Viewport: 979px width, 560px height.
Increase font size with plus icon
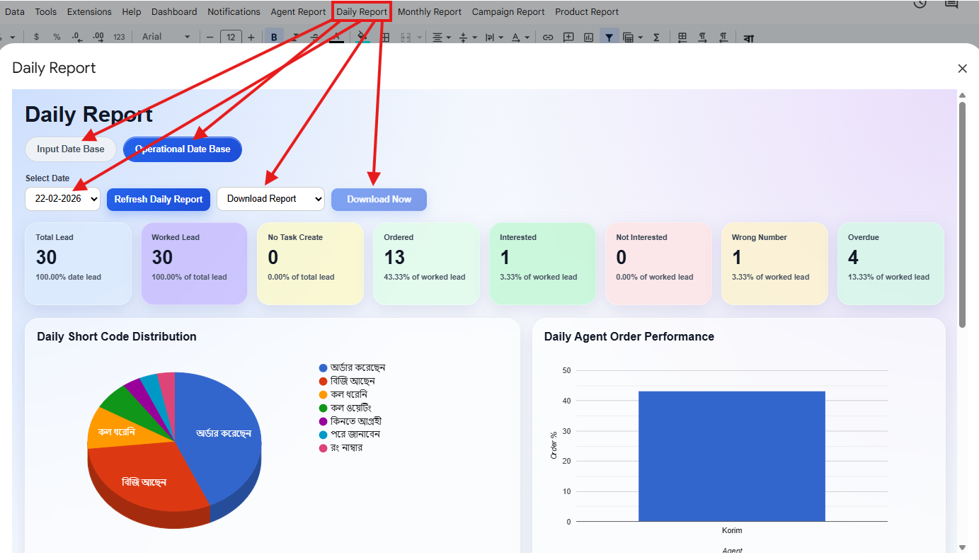click(251, 37)
